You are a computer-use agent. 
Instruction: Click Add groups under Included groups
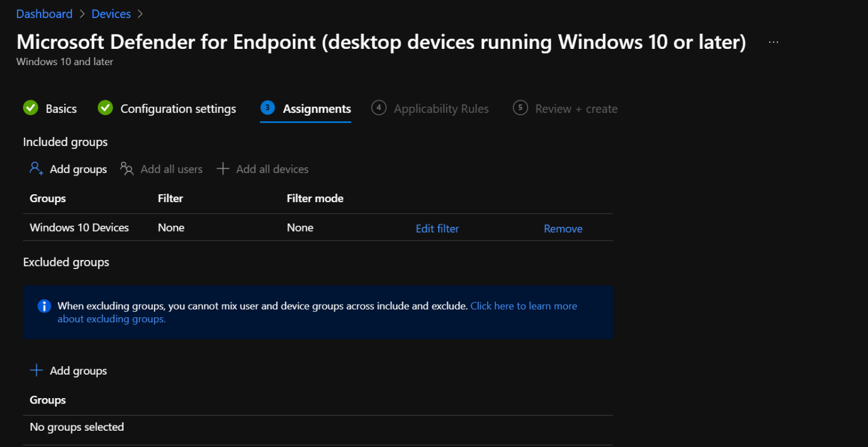point(78,169)
